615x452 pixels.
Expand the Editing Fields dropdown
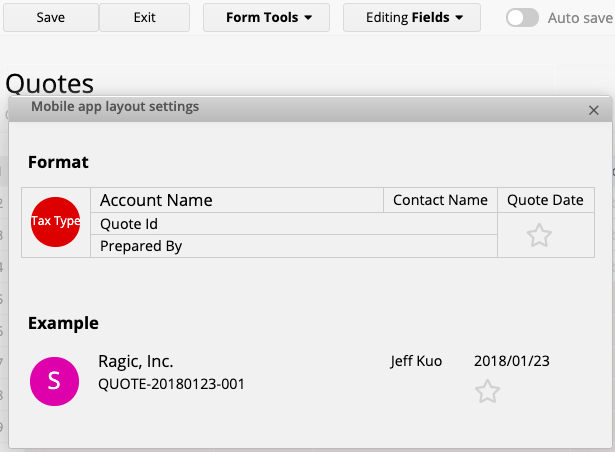[x=412, y=18]
